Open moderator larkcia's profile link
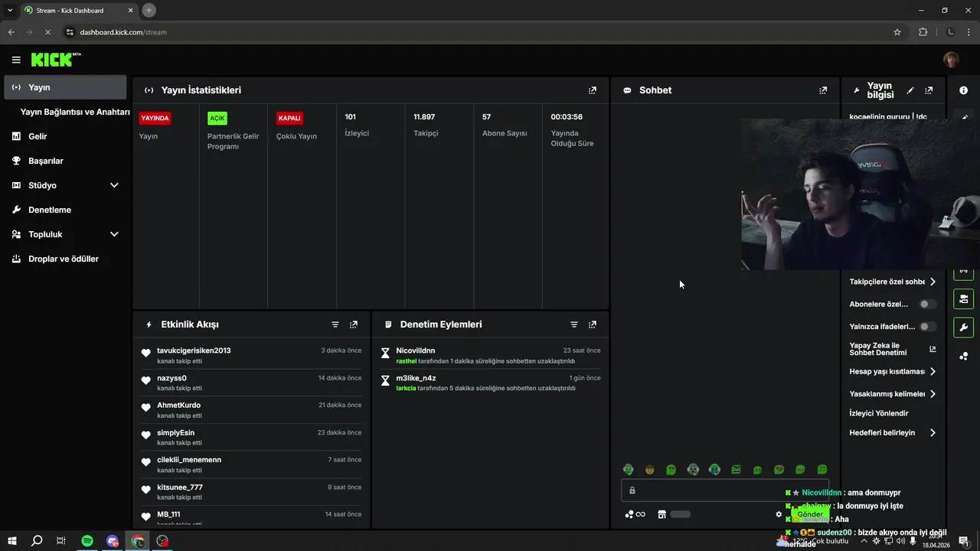This screenshot has width=980, height=551. tap(406, 388)
